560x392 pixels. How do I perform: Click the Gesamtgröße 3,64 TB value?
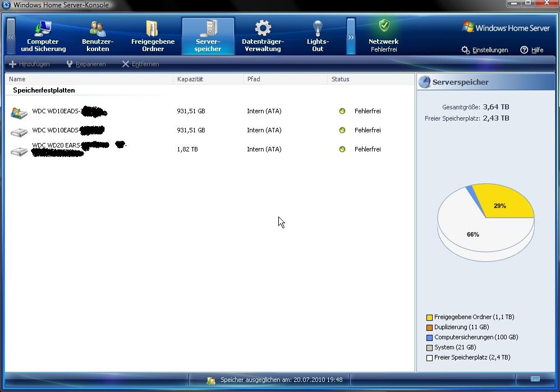click(495, 107)
